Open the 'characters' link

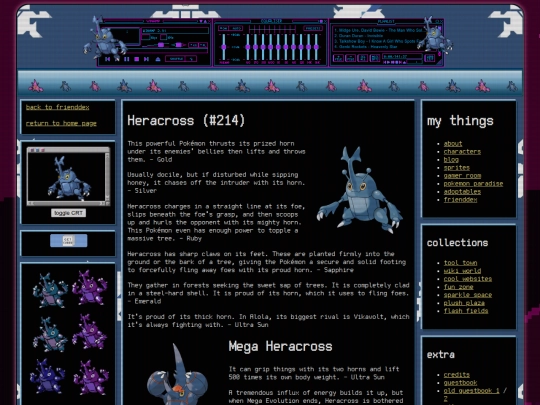(x=462, y=152)
